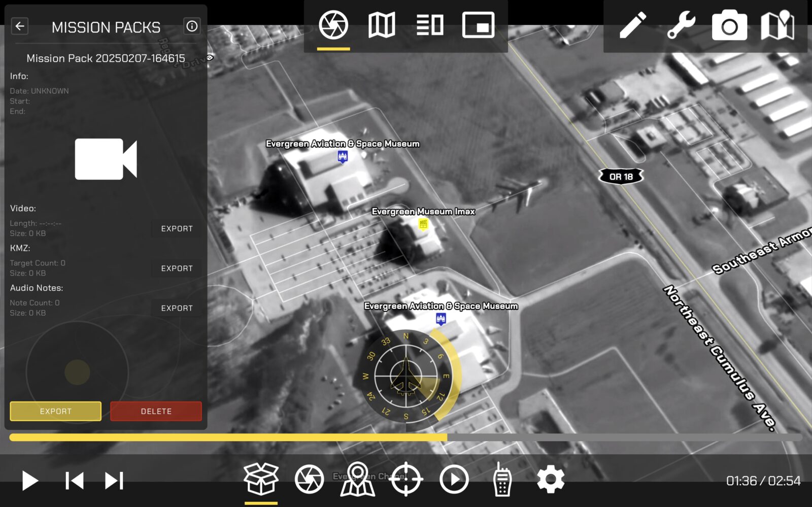
Task: Click the yellow Export mission pack button
Action: coord(55,412)
